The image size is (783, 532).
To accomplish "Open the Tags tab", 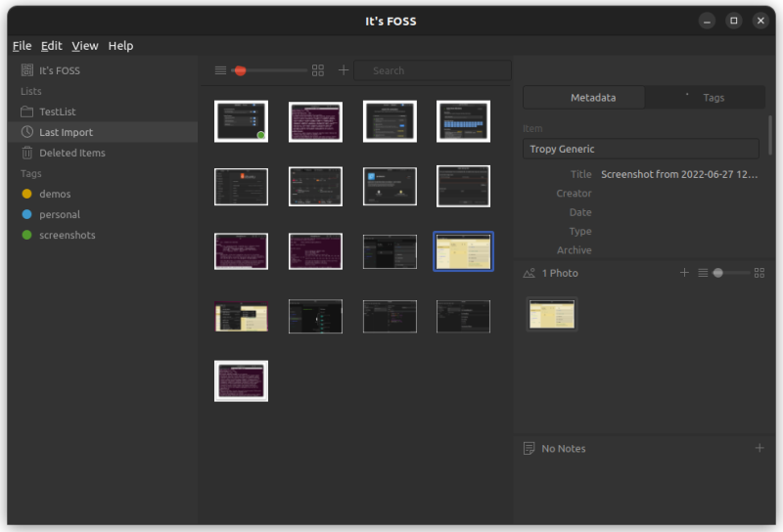I will coord(705,98).
